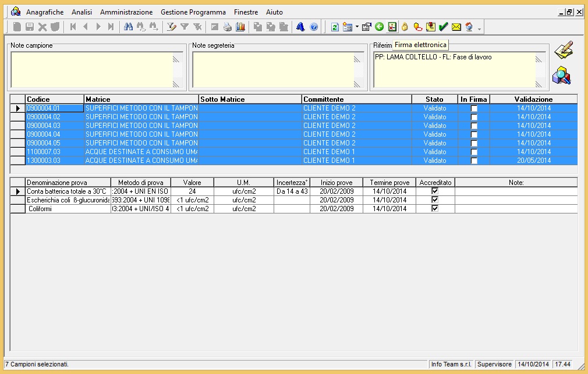Click the Firma elettronica toolbar icon
The width and height of the screenshot is (588, 374).
tap(392, 27)
